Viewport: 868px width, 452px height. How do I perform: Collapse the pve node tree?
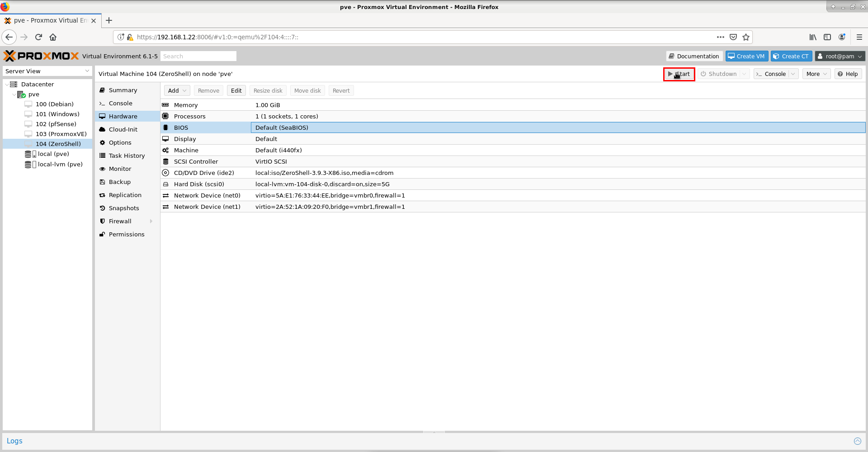pos(14,94)
